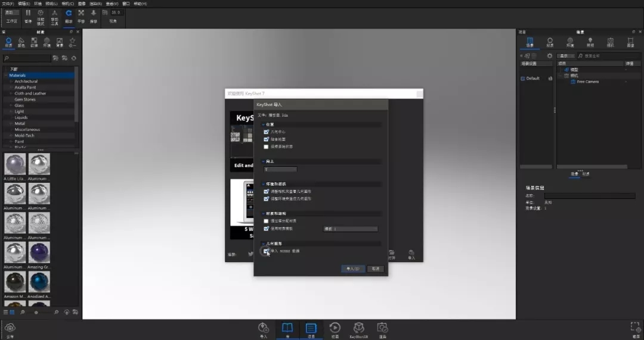Image resolution: width=644 pixels, height=340 pixels.
Task: Open the Textures library tab icon
Action: 34,40
